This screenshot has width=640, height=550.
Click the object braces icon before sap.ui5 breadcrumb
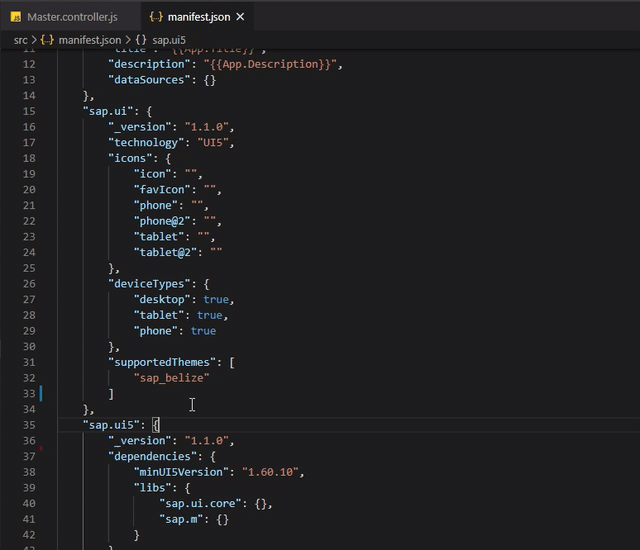[x=141, y=40]
